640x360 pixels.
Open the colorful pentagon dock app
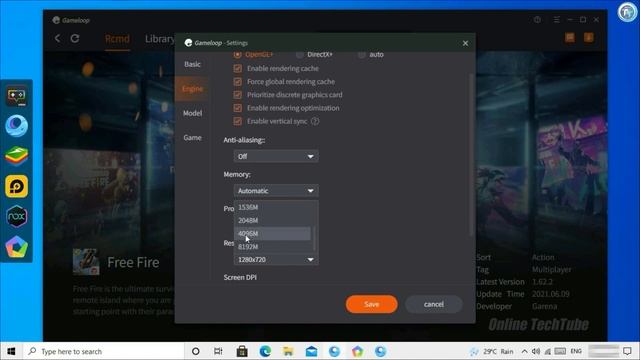[x=17, y=247]
